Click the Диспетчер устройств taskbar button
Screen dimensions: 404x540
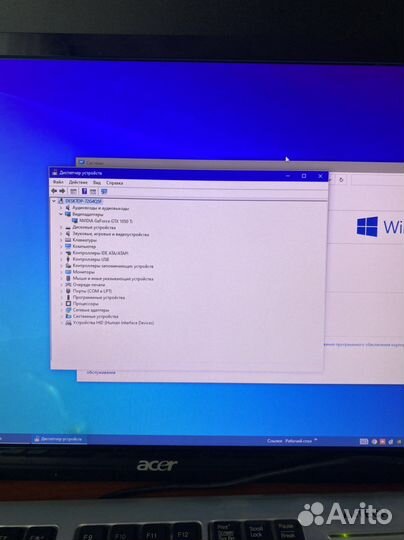[x=59, y=439]
